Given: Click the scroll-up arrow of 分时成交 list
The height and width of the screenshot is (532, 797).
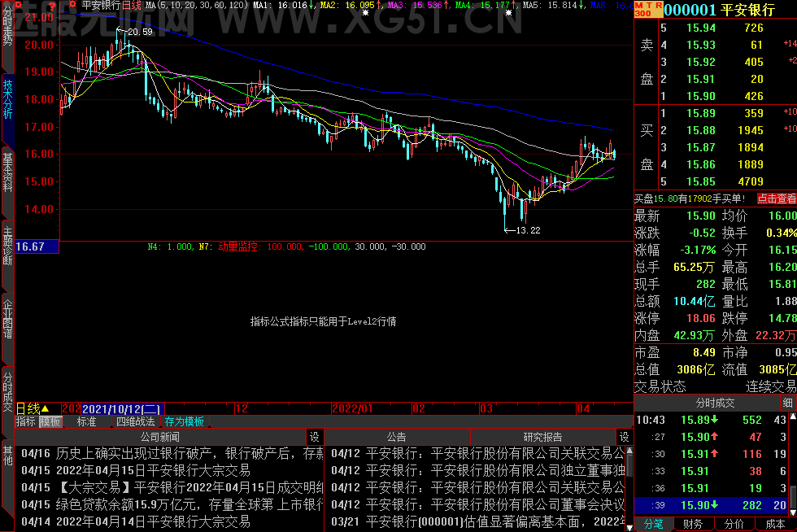Looking at the screenshot, I should coord(792,417).
